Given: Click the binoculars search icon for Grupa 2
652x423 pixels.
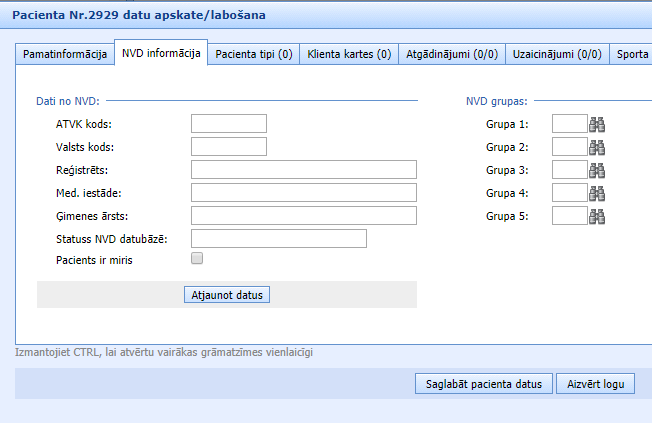Looking at the screenshot, I should tap(598, 147).
